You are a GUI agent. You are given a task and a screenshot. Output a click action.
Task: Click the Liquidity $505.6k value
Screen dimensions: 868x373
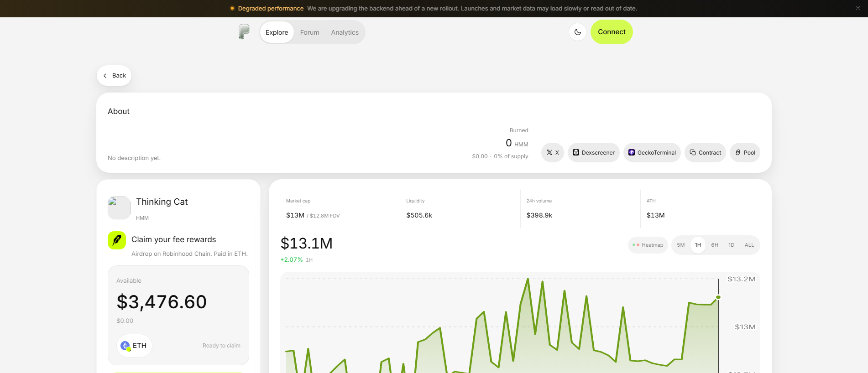click(419, 215)
